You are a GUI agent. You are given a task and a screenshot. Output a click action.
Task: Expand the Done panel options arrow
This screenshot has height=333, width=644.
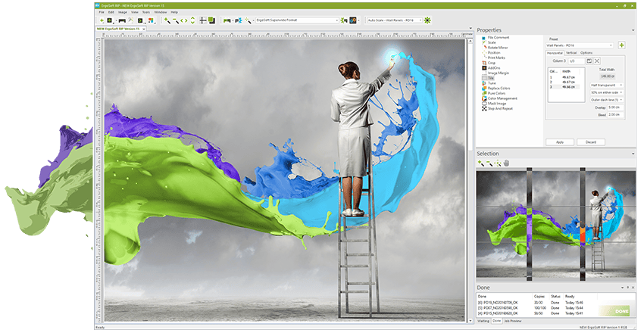coord(623,288)
